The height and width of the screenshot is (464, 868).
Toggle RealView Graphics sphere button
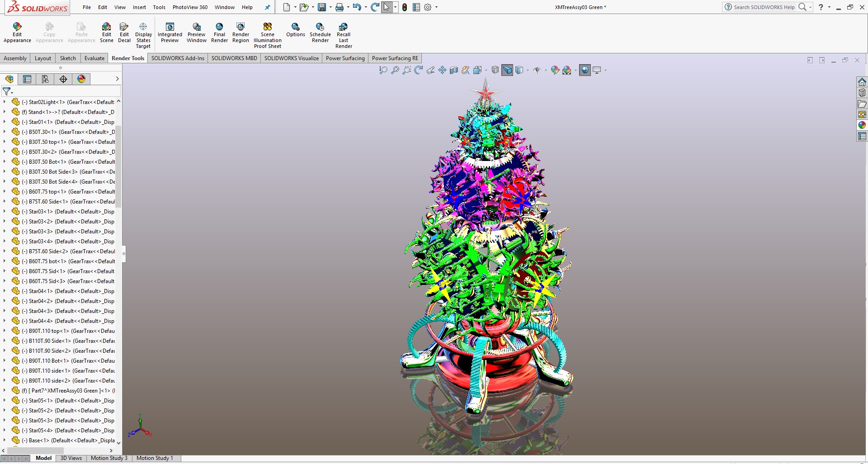[585, 70]
